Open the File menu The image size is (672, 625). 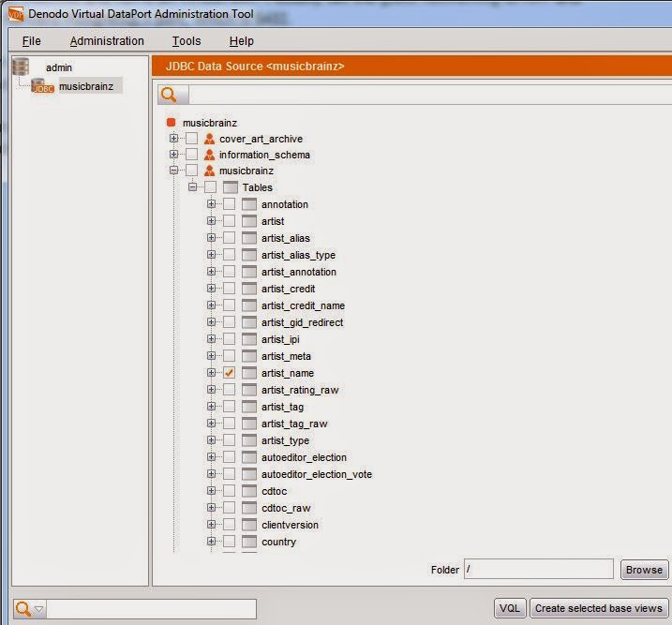coord(32,40)
